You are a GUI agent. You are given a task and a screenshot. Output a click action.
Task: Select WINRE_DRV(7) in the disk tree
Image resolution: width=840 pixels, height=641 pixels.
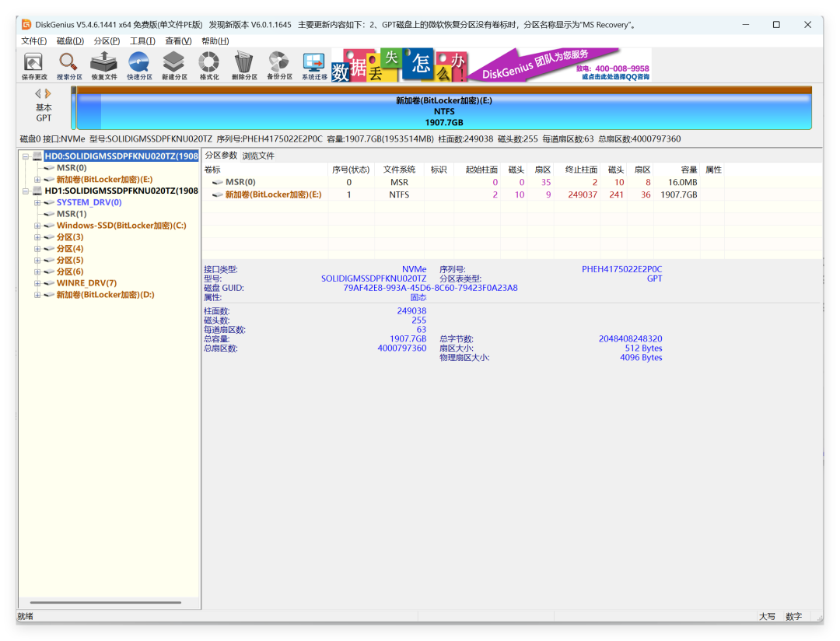click(87, 283)
